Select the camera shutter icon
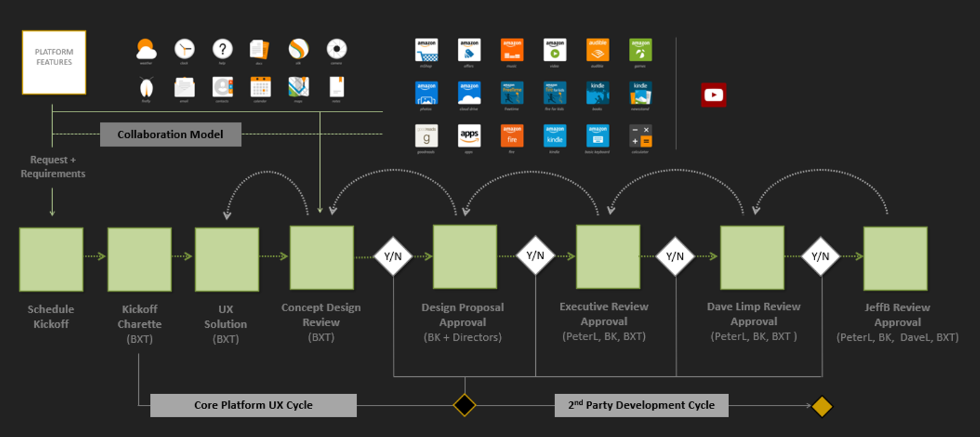Viewport: 980px width, 437px height. (x=336, y=49)
